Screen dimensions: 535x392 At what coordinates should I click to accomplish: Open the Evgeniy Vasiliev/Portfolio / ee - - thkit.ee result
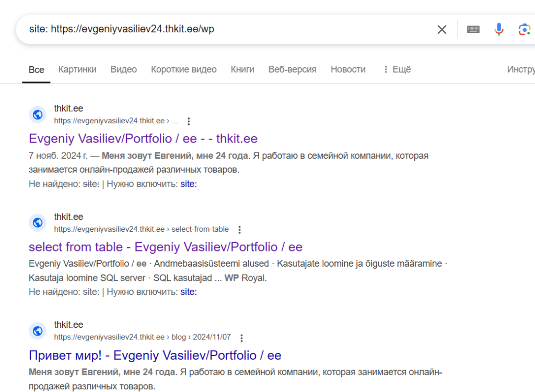point(143,139)
